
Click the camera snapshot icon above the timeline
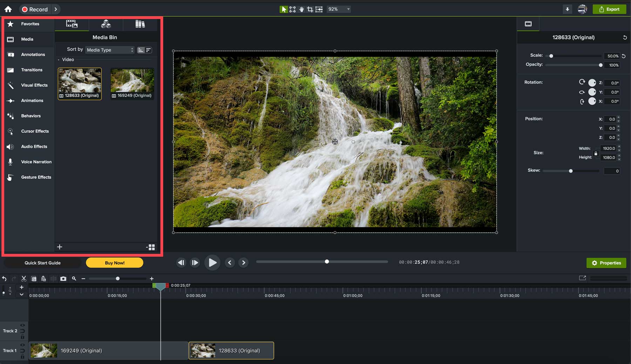[63, 279]
